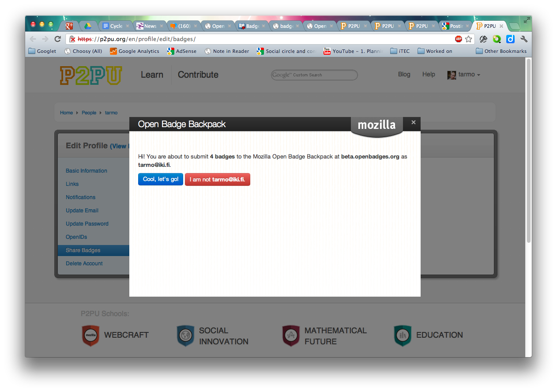Select Share Badges in profile sidebar
Screen dimensions: 557x392
[94, 250]
